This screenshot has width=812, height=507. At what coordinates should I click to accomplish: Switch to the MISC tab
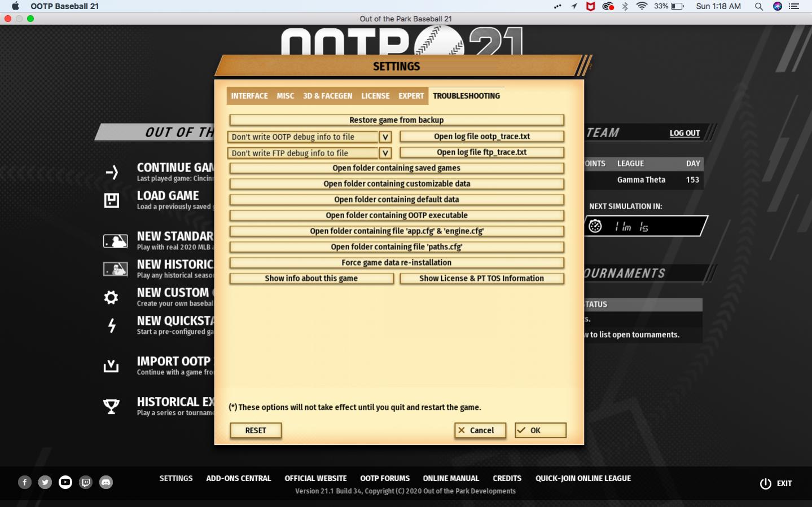coord(285,96)
